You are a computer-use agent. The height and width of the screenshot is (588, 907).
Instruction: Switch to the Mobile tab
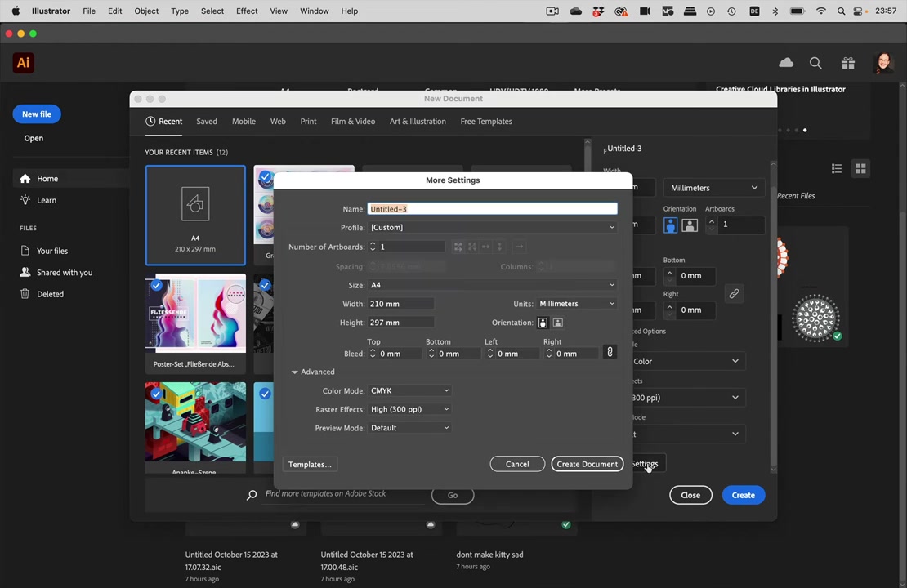pos(244,122)
